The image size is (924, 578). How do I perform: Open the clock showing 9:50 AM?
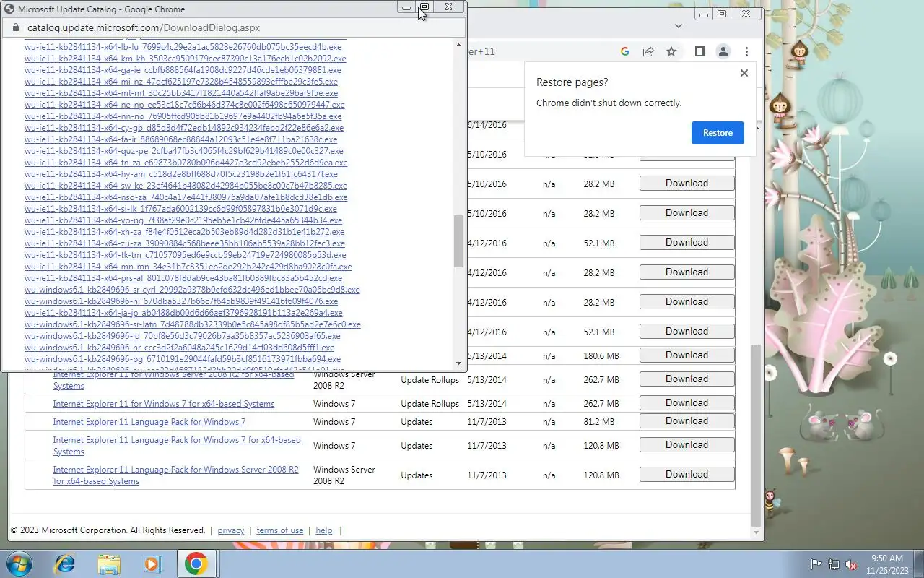point(887,564)
